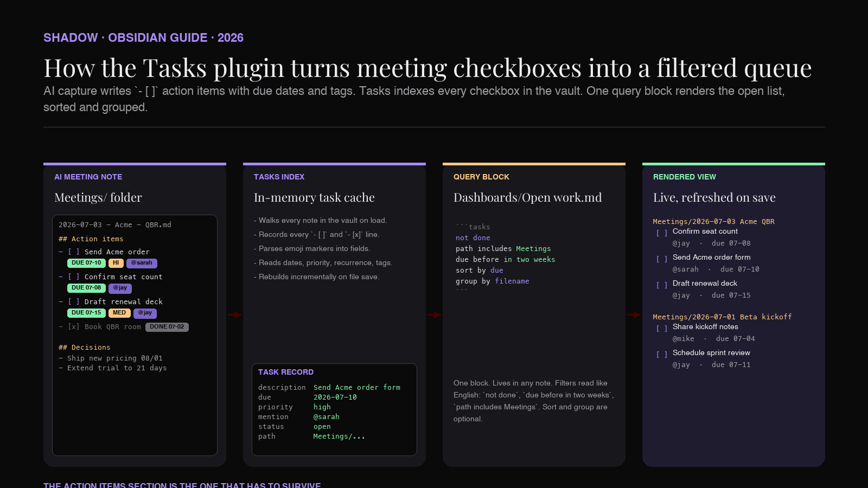Click the 'TASK RECORD' heading

point(286,372)
